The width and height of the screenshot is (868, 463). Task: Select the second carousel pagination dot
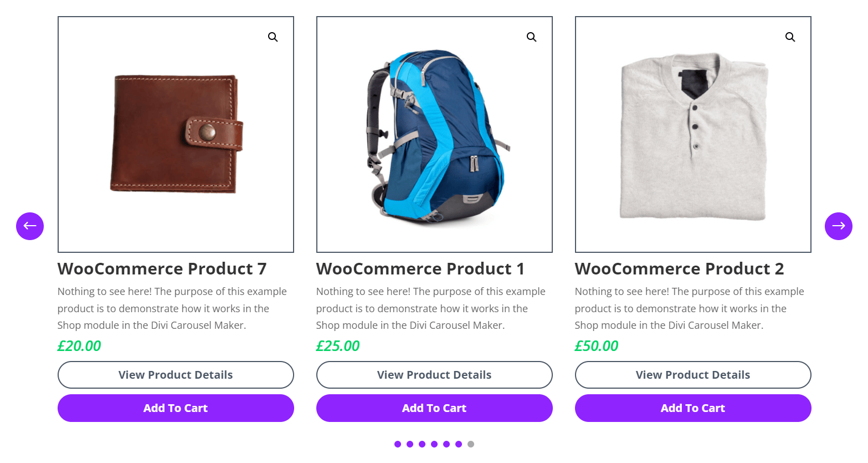click(410, 444)
